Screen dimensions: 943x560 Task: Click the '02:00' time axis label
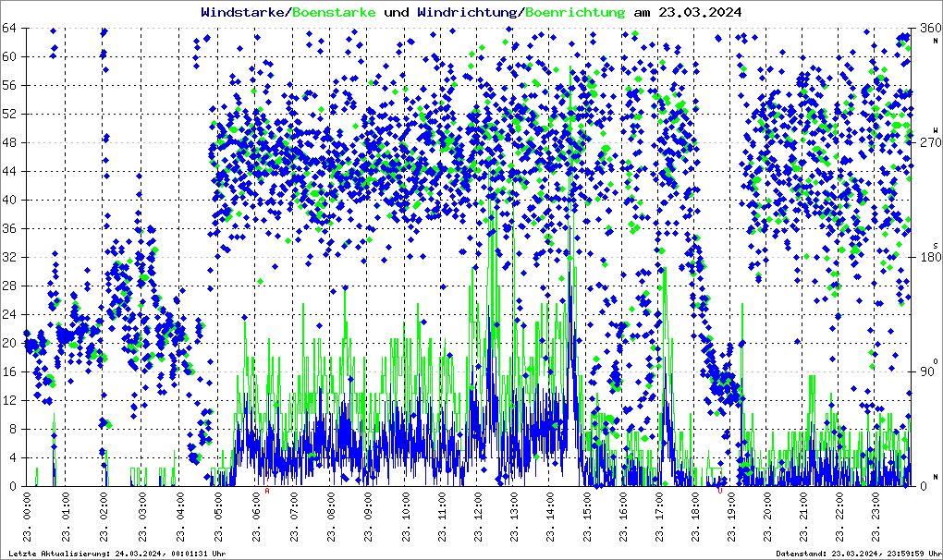(104, 507)
